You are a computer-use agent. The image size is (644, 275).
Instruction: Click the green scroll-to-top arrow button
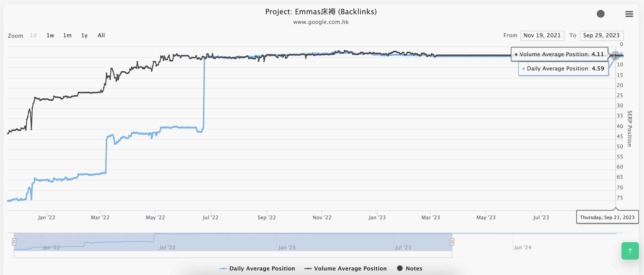click(630, 251)
